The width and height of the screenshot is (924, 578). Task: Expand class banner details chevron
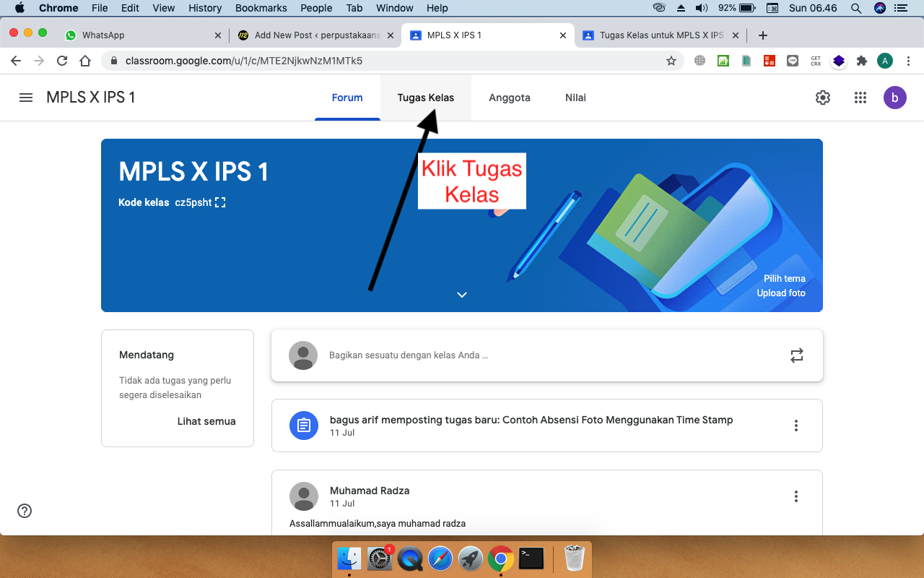pos(462,295)
